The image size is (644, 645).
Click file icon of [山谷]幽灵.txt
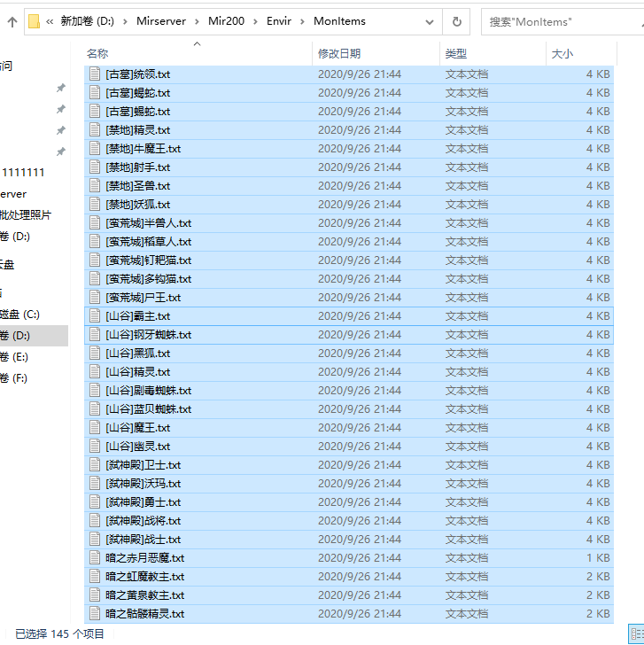(95, 447)
